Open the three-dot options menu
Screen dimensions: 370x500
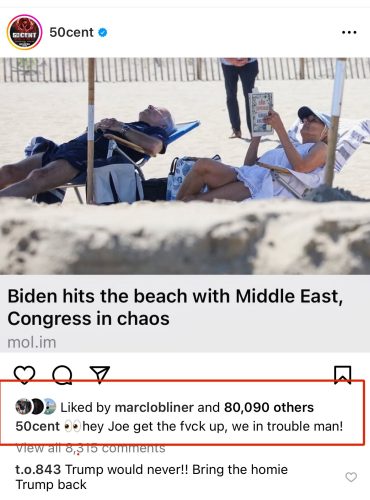349,33
